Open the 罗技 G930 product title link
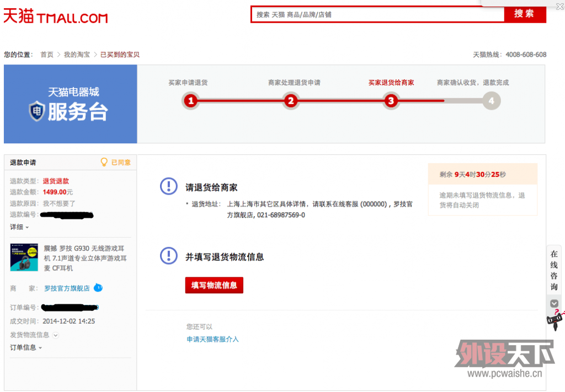Image resolution: width=565 pixels, height=392 pixels. coord(86,258)
